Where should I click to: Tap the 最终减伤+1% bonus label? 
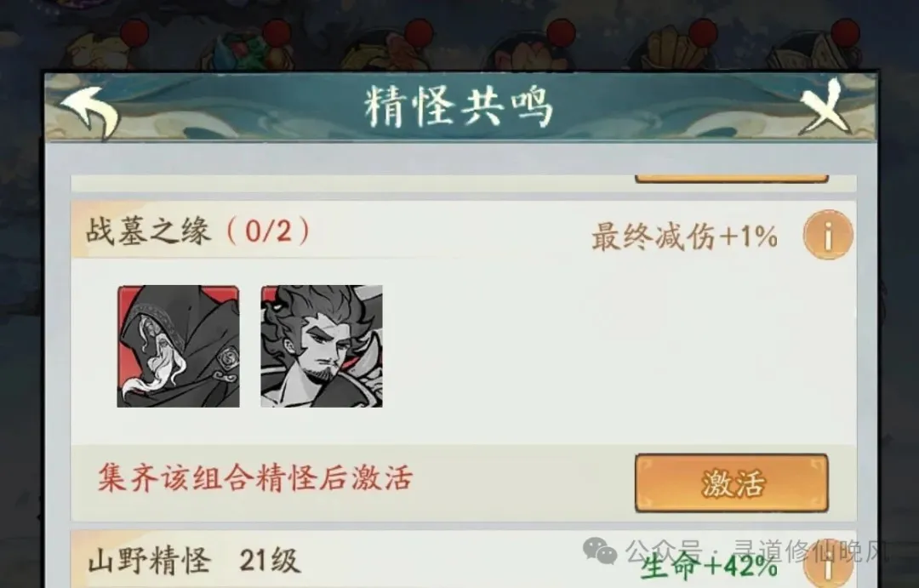[684, 237]
